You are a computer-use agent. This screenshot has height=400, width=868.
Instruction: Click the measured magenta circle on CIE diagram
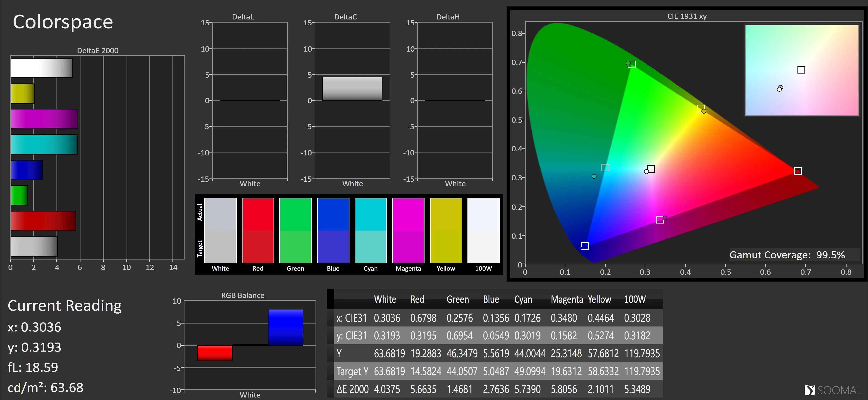665,218
